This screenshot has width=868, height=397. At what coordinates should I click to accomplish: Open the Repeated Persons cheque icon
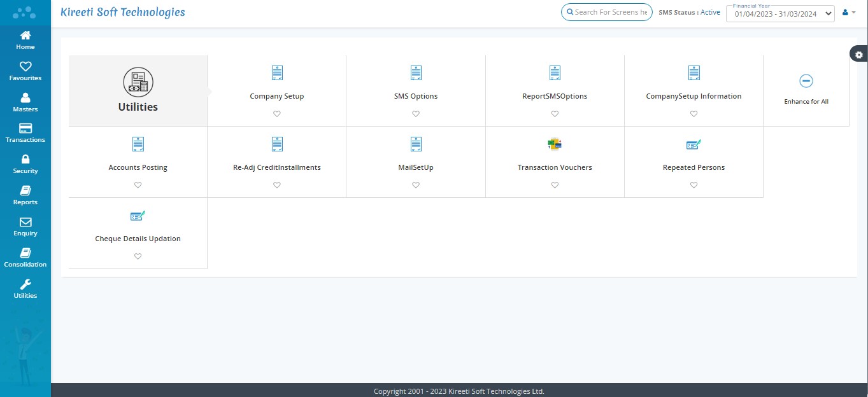click(x=694, y=144)
